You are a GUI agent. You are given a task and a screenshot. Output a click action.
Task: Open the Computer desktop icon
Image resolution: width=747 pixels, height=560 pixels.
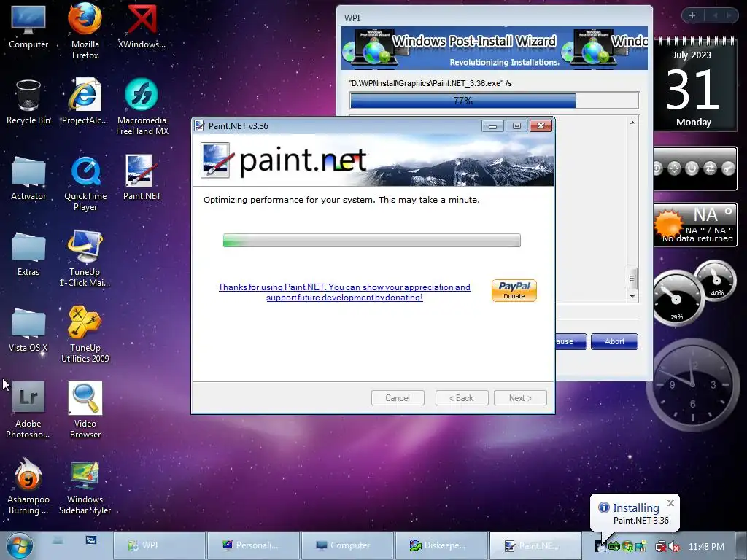pos(28,27)
